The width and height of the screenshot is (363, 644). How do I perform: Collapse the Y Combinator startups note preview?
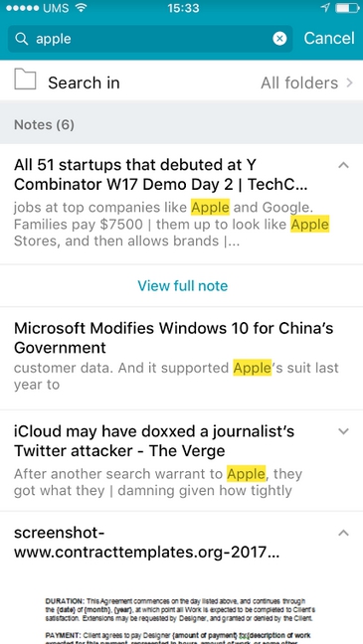[x=343, y=165]
